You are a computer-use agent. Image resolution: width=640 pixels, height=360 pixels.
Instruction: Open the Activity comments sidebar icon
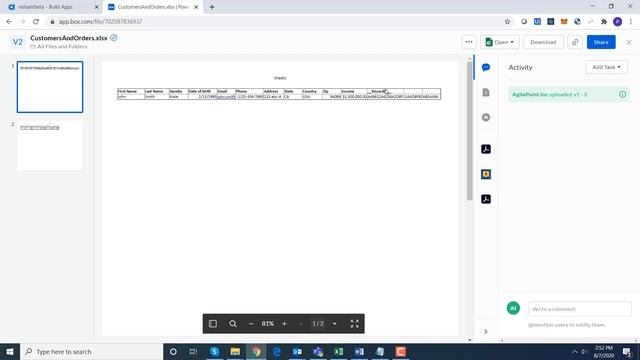486,67
